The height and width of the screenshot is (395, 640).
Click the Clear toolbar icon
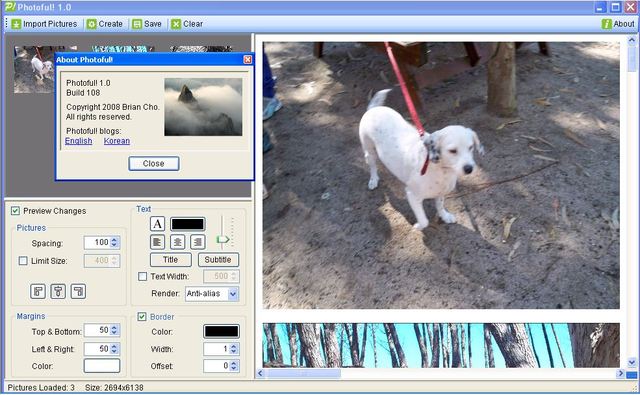[x=176, y=24]
